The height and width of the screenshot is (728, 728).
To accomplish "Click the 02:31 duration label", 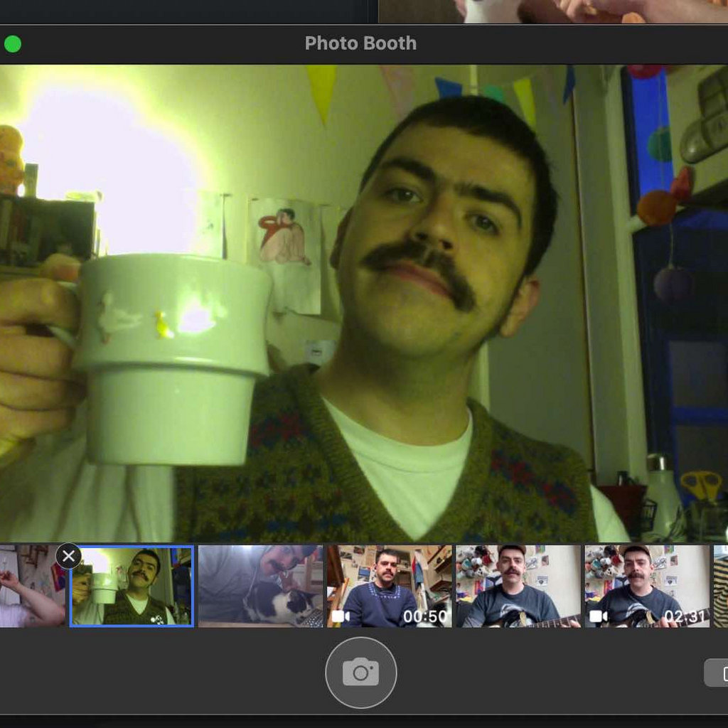I will (x=685, y=616).
